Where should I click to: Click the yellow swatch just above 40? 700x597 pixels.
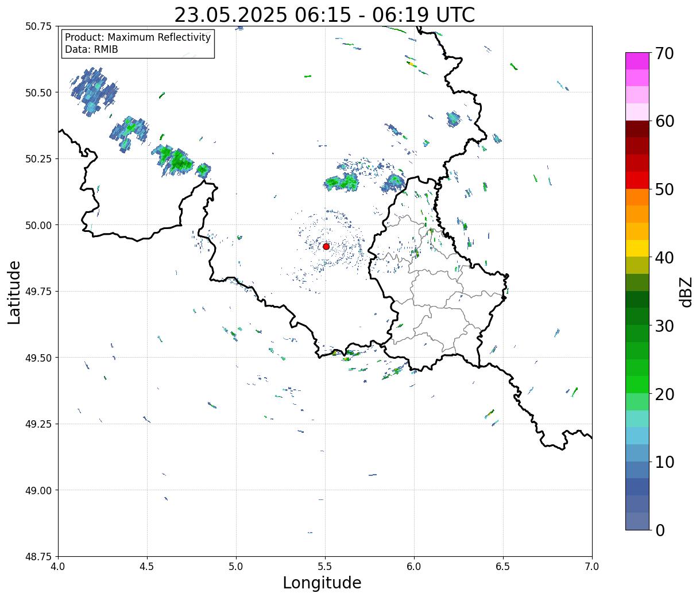pos(637,249)
